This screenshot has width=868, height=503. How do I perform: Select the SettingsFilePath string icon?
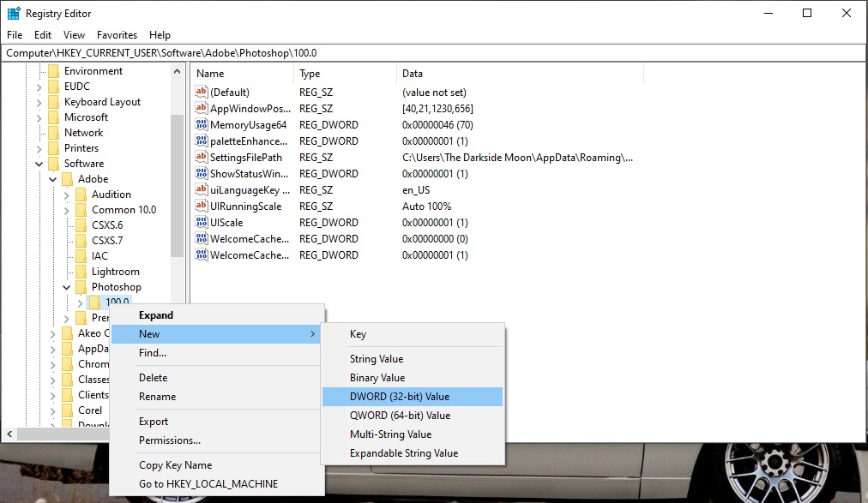pos(202,157)
